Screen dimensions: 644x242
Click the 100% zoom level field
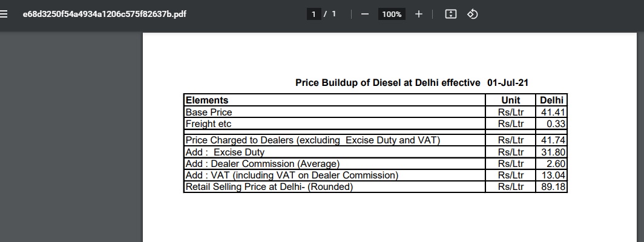[392, 15]
